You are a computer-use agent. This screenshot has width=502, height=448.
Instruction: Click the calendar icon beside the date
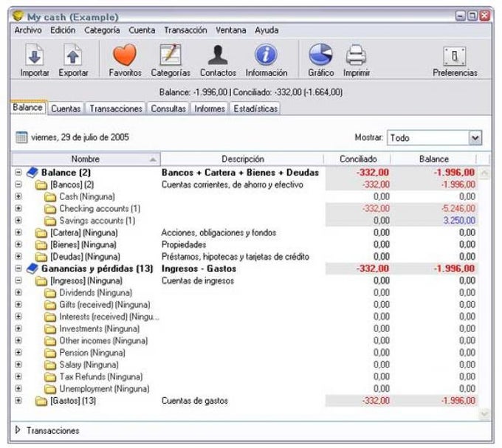pyautogui.click(x=21, y=137)
